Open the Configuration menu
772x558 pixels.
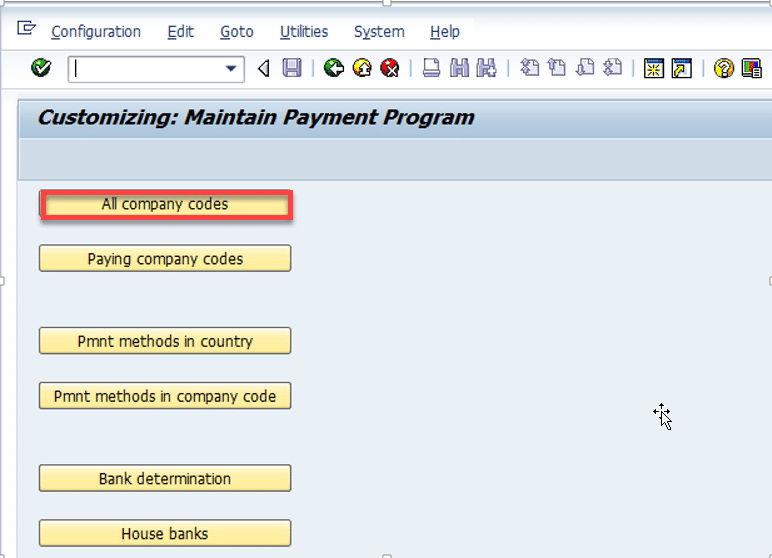[x=96, y=32]
